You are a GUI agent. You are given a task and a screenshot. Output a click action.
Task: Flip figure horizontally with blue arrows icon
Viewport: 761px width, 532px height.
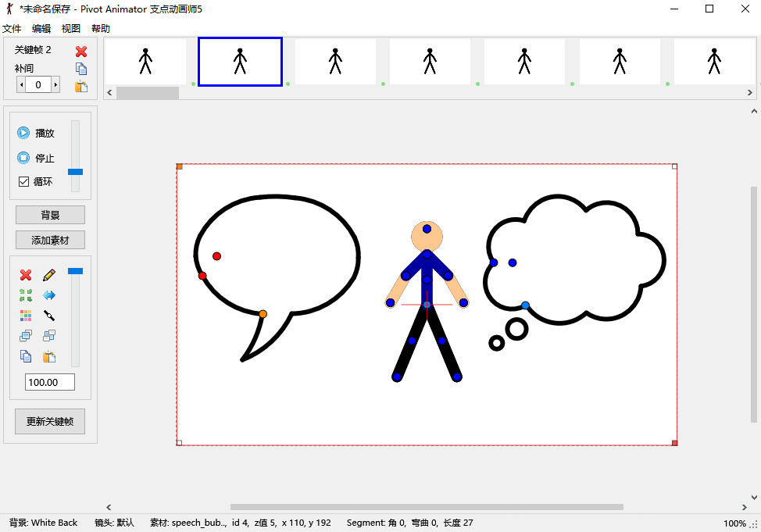[48, 295]
